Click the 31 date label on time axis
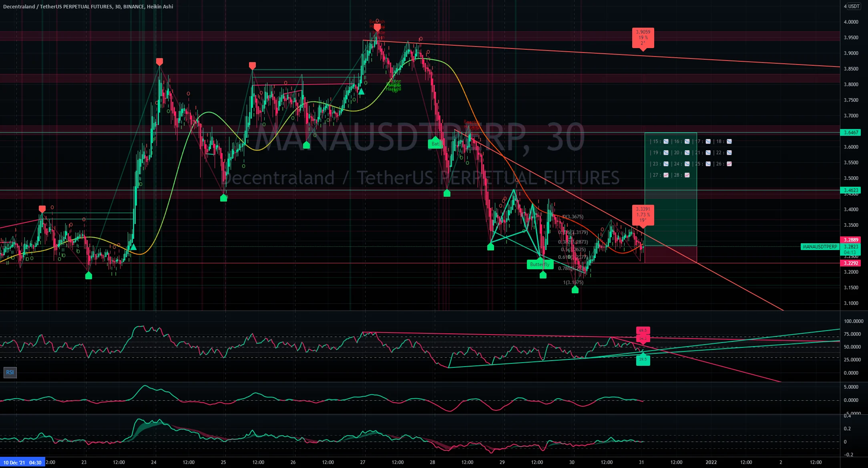This screenshot has height=468, width=868. coord(641,462)
